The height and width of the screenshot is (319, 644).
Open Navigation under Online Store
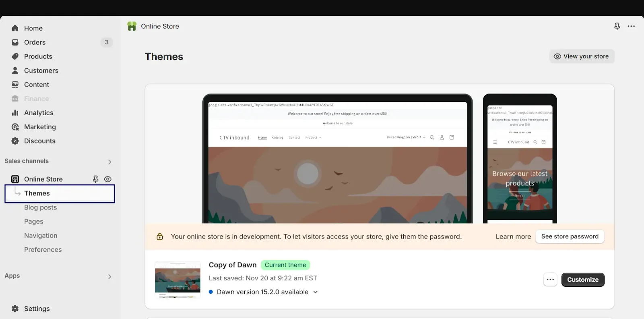41,236
